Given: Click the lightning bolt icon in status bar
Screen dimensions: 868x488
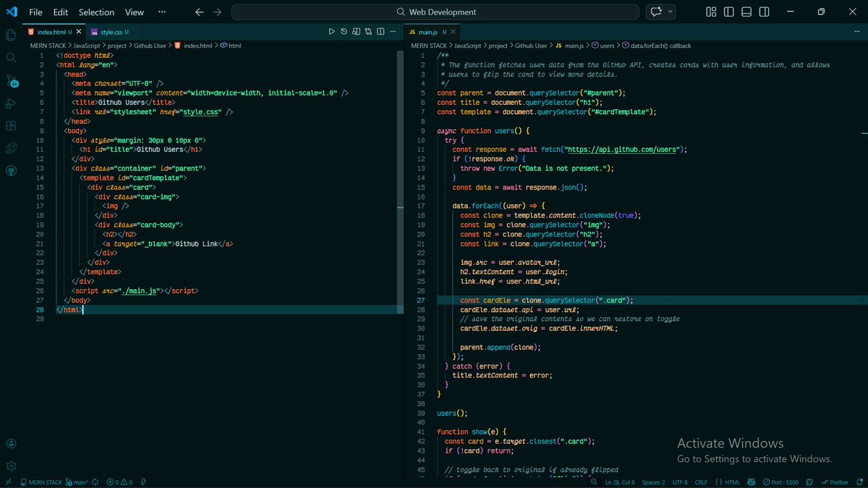Looking at the screenshot, I should (x=143, y=481).
